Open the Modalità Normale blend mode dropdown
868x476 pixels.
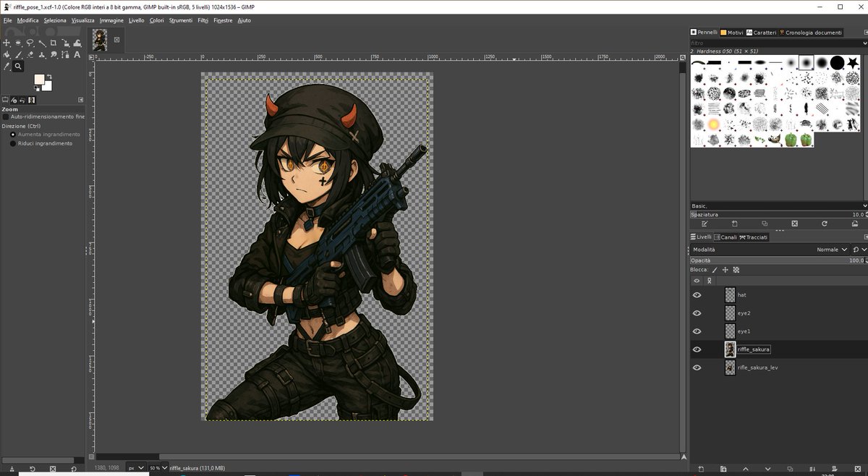pos(830,249)
